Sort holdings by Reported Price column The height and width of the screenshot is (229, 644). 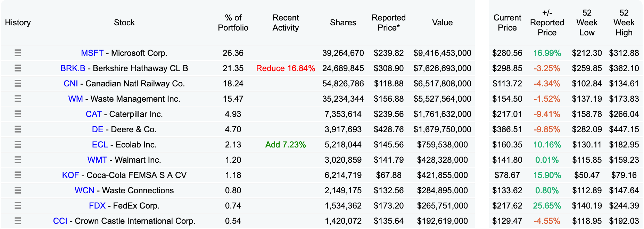click(x=388, y=22)
